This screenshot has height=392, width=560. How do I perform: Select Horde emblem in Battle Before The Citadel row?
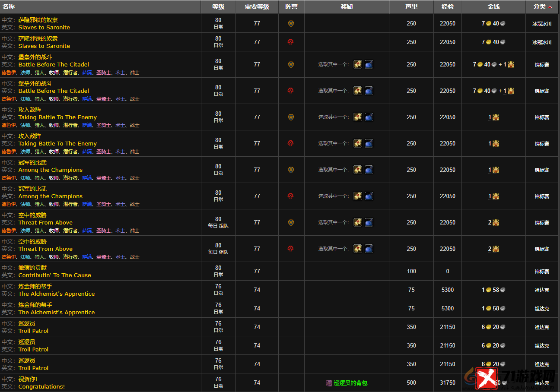pyautogui.click(x=291, y=91)
